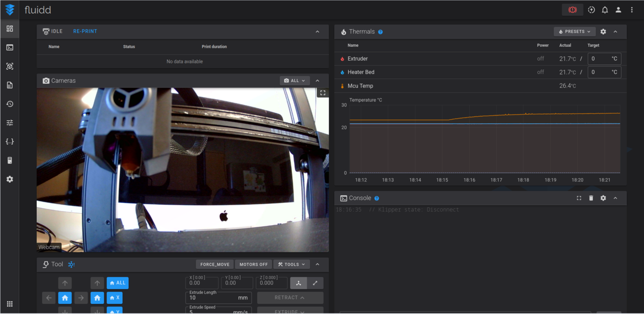Collapse the Thermals card

pyautogui.click(x=615, y=32)
